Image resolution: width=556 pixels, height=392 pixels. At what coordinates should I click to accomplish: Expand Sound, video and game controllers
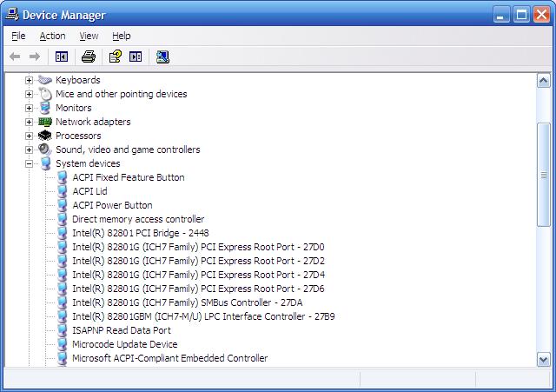pyautogui.click(x=29, y=149)
